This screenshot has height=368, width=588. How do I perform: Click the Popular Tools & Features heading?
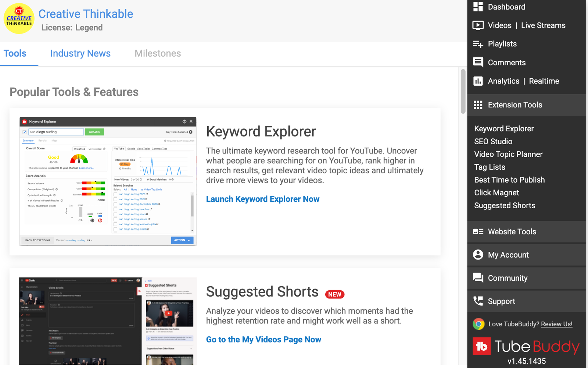tap(74, 92)
